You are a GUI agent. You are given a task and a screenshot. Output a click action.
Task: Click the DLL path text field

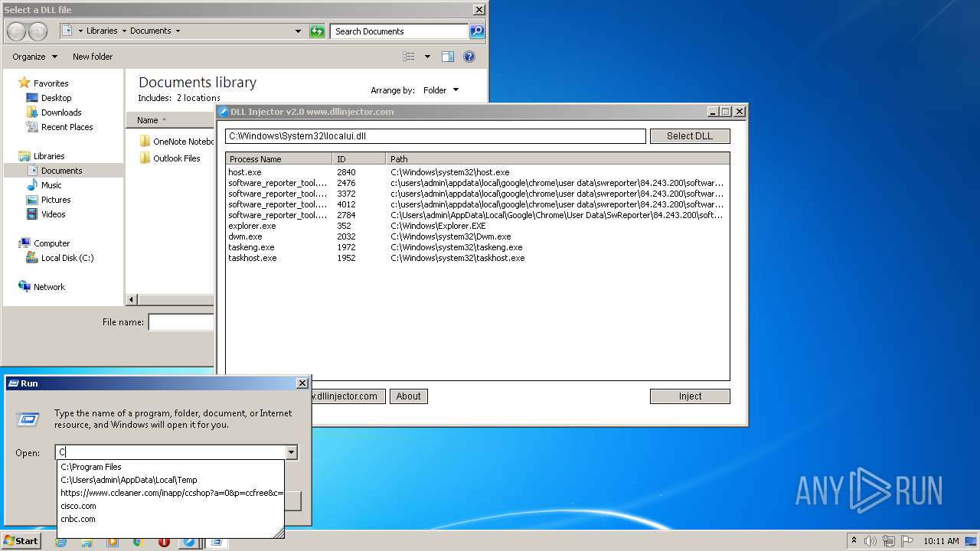[436, 136]
